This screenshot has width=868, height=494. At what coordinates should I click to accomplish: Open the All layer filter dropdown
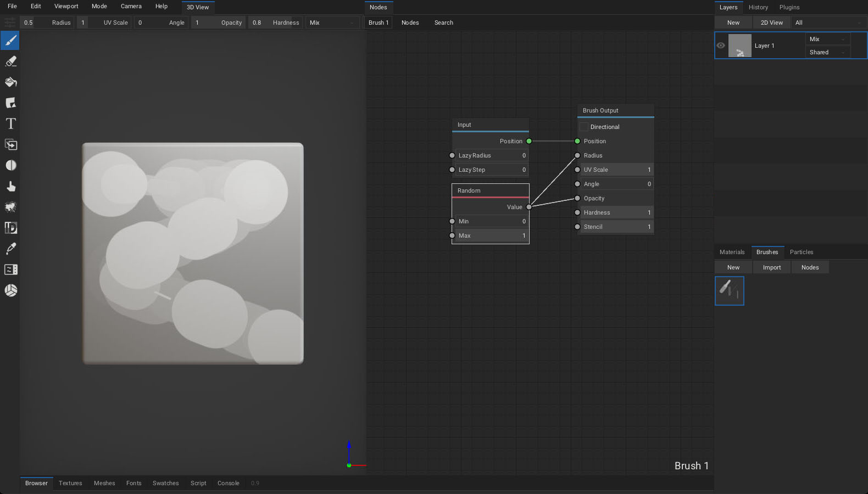pyautogui.click(x=828, y=23)
